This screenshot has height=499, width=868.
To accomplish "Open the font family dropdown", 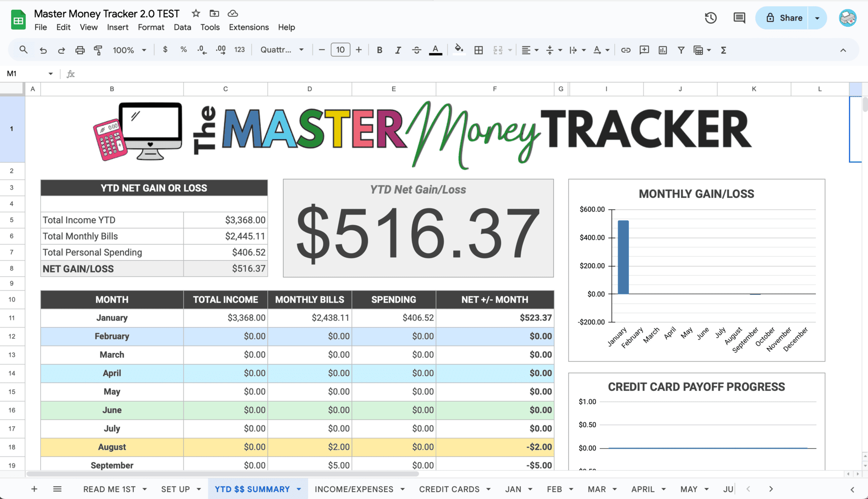I will 281,50.
